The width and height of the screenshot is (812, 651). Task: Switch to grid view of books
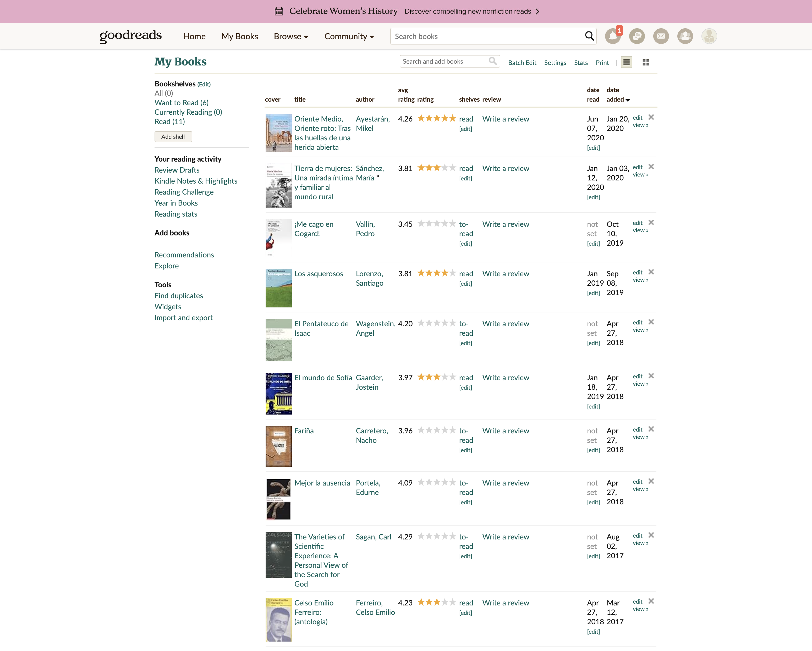click(645, 62)
